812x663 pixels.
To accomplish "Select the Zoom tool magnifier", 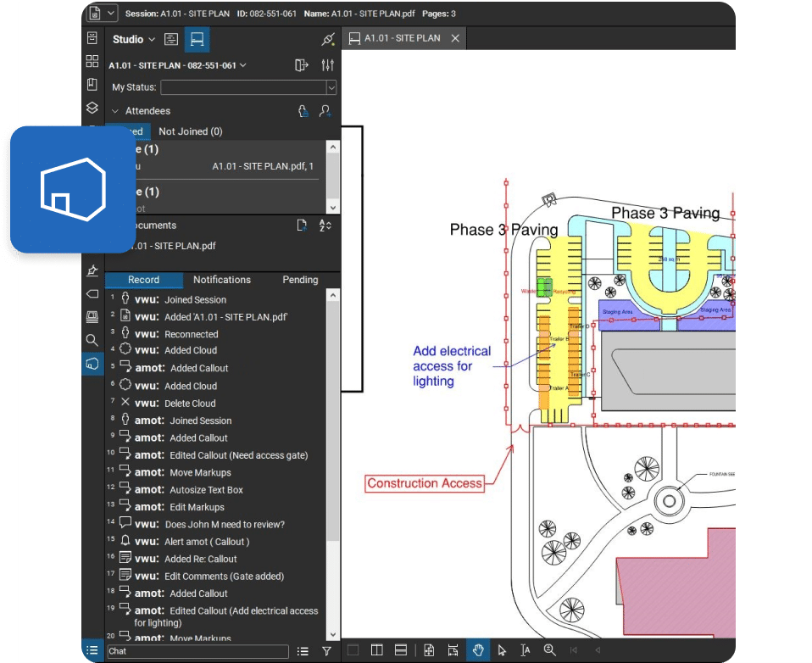I will pos(549,650).
